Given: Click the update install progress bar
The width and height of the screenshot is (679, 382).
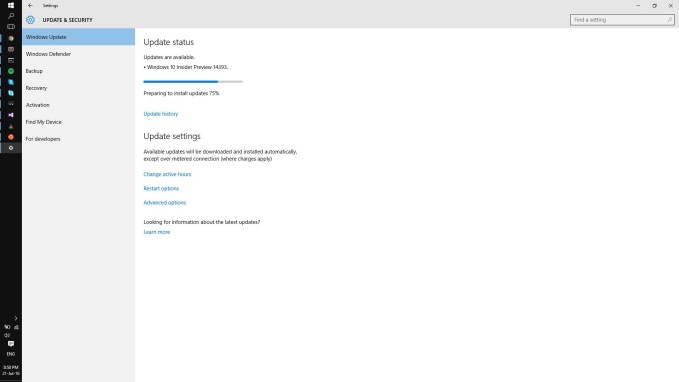Looking at the screenshot, I should coord(193,81).
